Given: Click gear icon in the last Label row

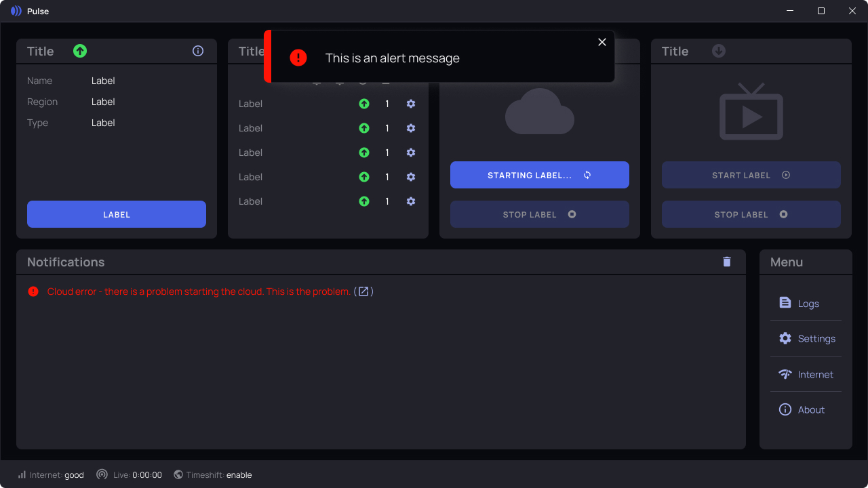Looking at the screenshot, I should pos(411,201).
